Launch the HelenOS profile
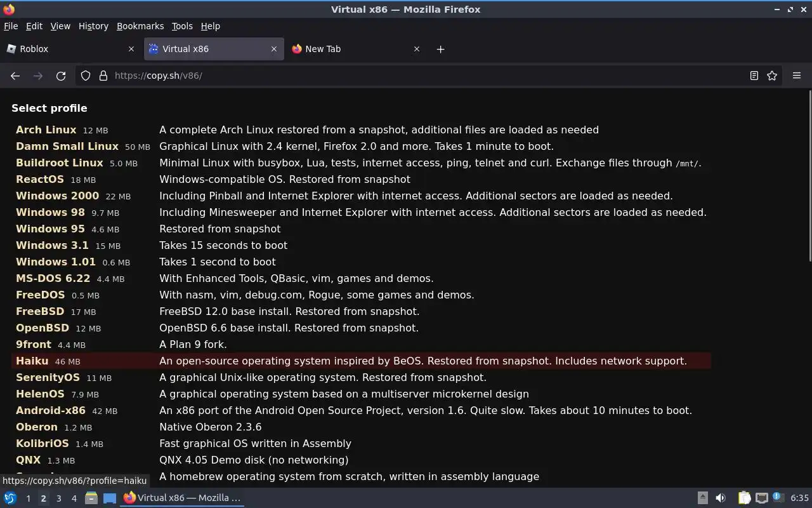This screenshot has height=508, width=812. pyautogui.click(x=40, y=394)
